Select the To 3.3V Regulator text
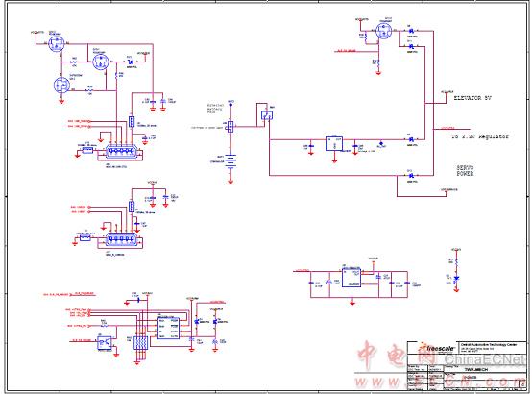The image size is (532, 394). [x=480, y=136]
